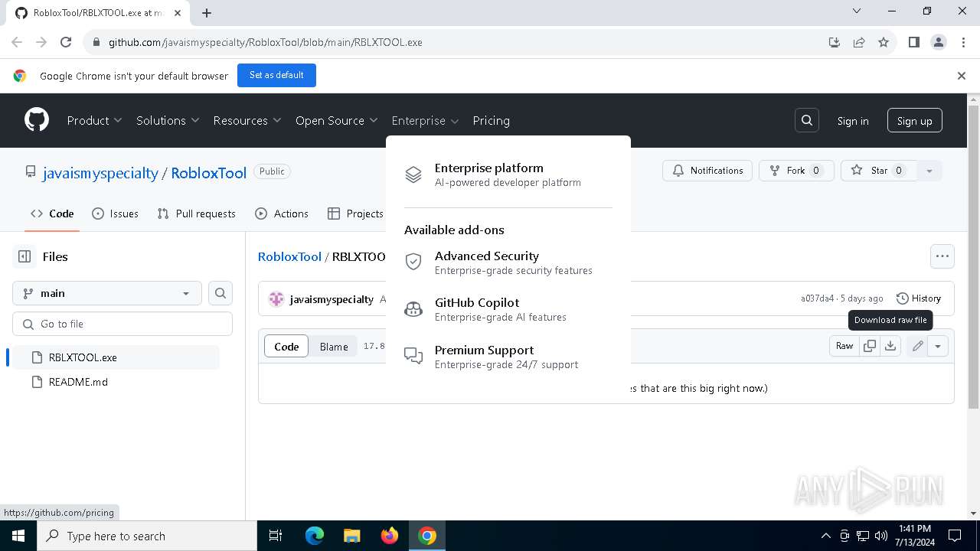
Task: Click the Sign up button
Action: (x=915, y=121)
